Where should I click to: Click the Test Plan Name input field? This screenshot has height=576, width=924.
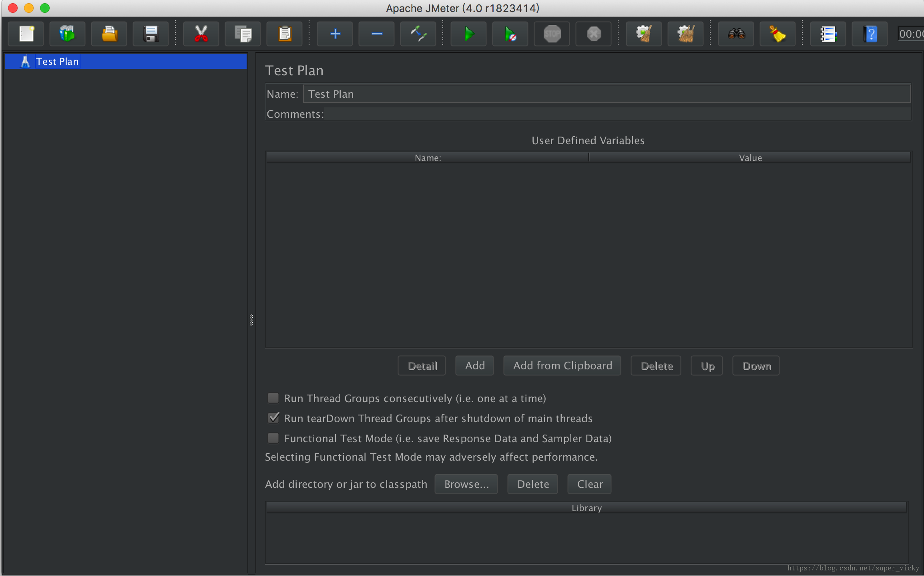[607, 94]
